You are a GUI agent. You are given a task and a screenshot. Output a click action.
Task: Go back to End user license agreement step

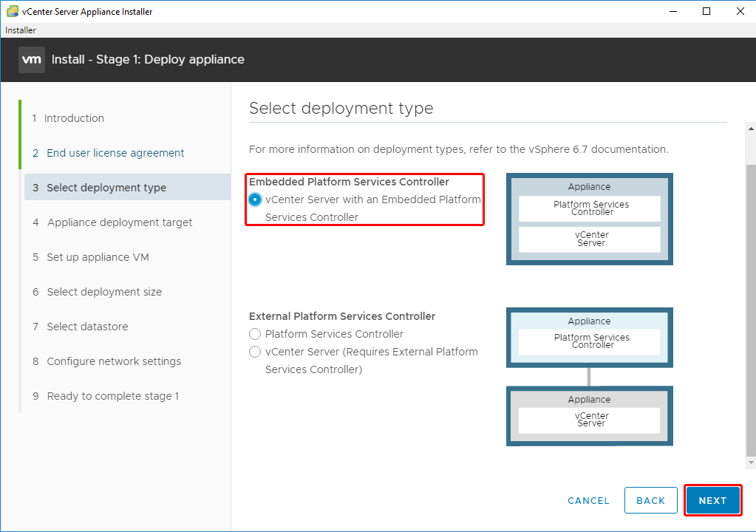(115, 153)
